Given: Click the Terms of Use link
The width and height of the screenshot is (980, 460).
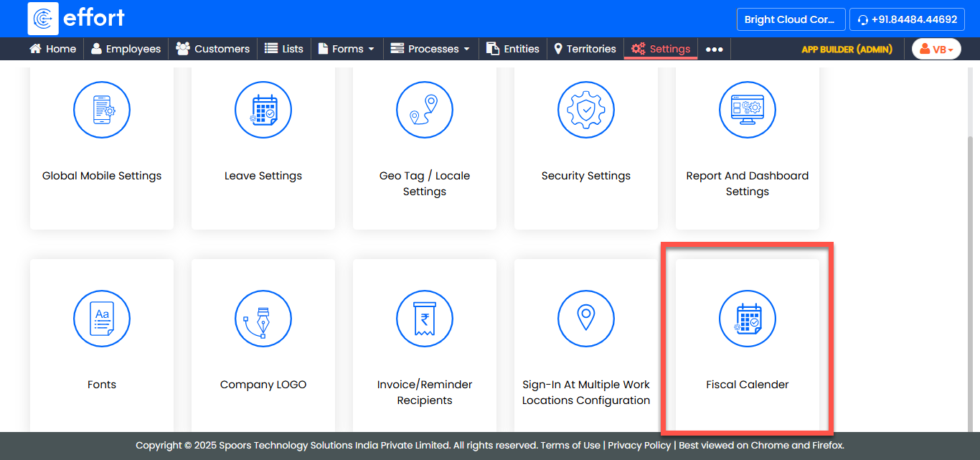Looking at the screenshot, I should coord(570,446).
